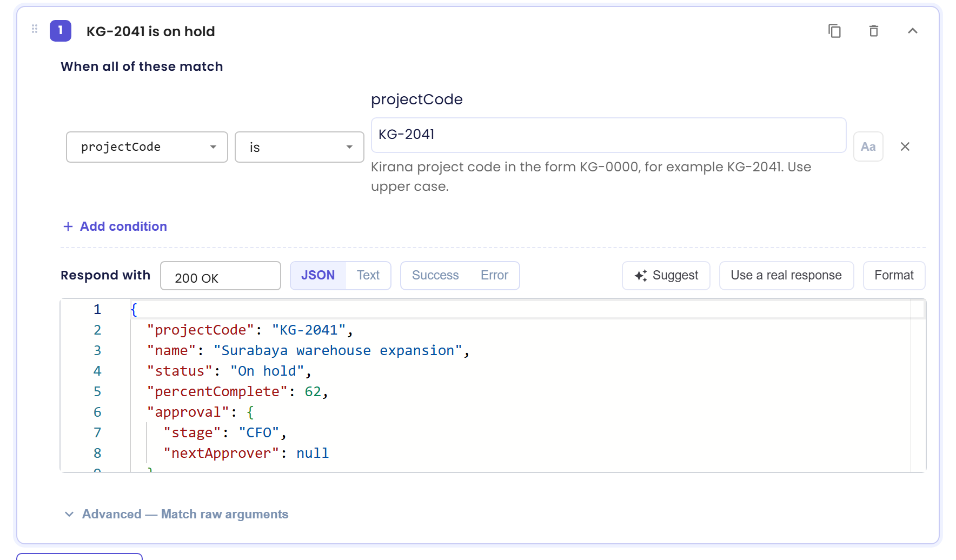The height and width of the screenshot is (560, 956).
Task: Delete the KG-2041 is on hold rule
Action: click(874, 31)
